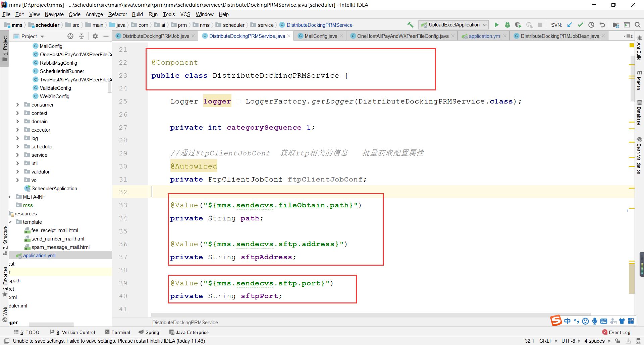Viewport: 644px width, 345px height.
Task: Toggle Sogou Chinese punctuation mode
Action: (x=577, y=321)
